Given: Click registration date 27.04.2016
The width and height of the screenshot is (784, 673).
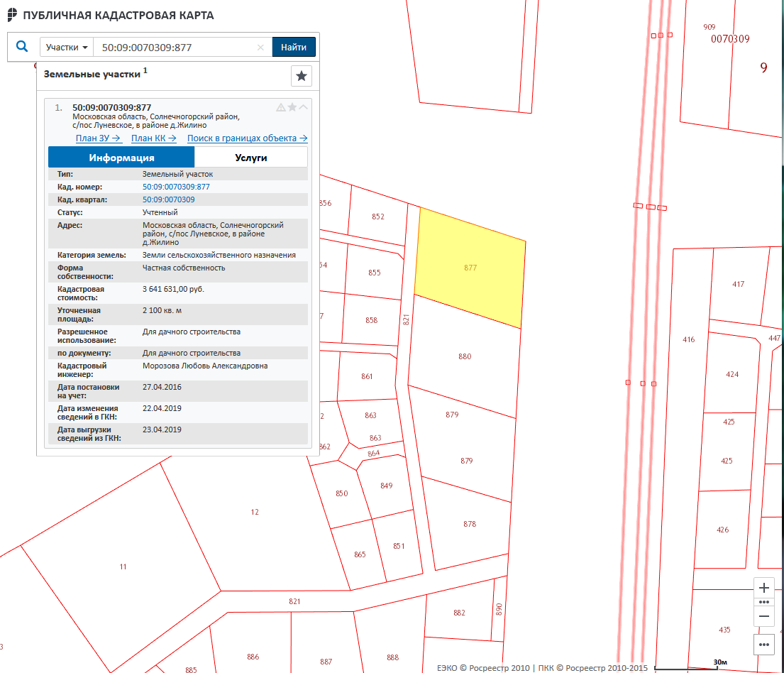Looking at the screenshot, I should click(x=162, y=388).
